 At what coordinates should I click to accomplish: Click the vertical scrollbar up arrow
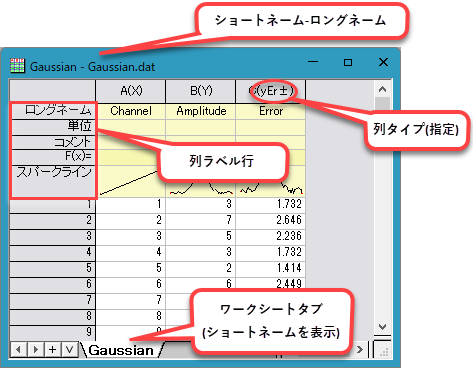click(x=382, y=89)
